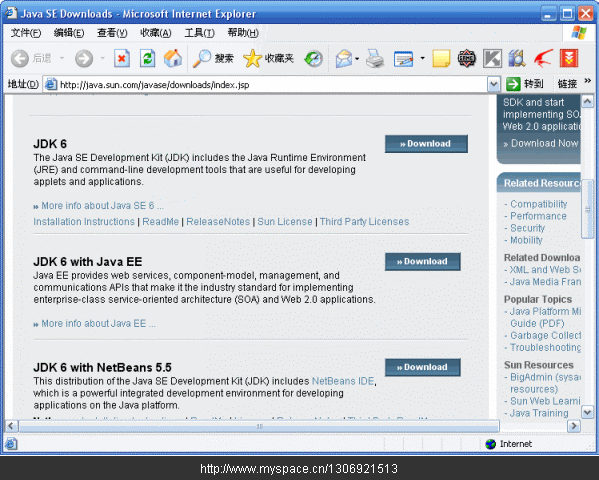Open the 工具(T) menu
This screenshot has height=480, width=599.
point(199,33)
